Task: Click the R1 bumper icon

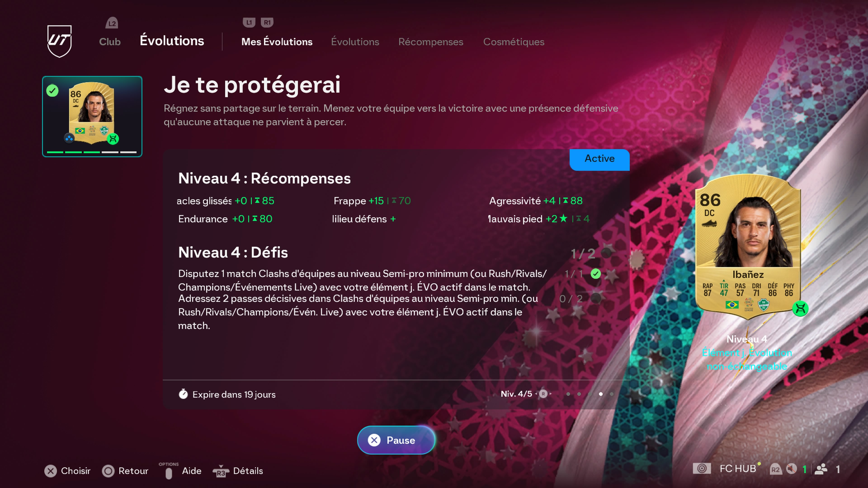Action: point(267,23)
